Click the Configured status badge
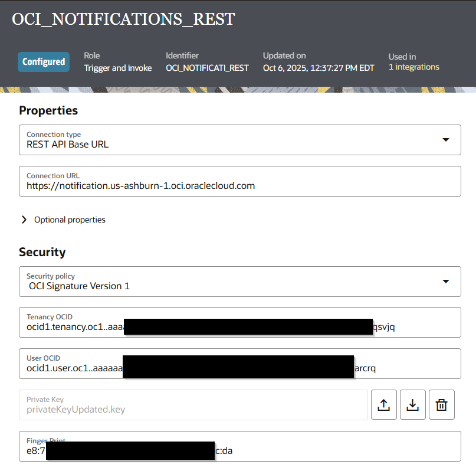The width and height of the screenshot is (476, 474). click(x=44, y=62)
